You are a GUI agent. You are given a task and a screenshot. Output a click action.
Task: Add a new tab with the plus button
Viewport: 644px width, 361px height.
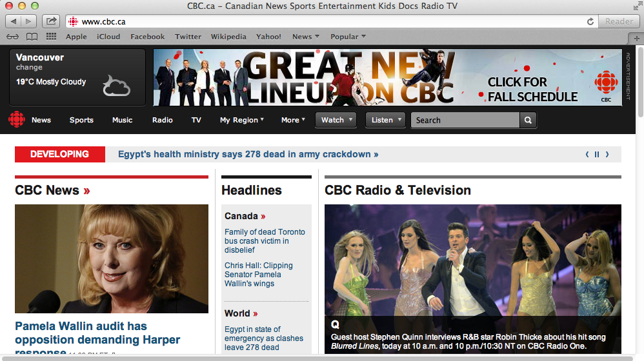[636, 38]
